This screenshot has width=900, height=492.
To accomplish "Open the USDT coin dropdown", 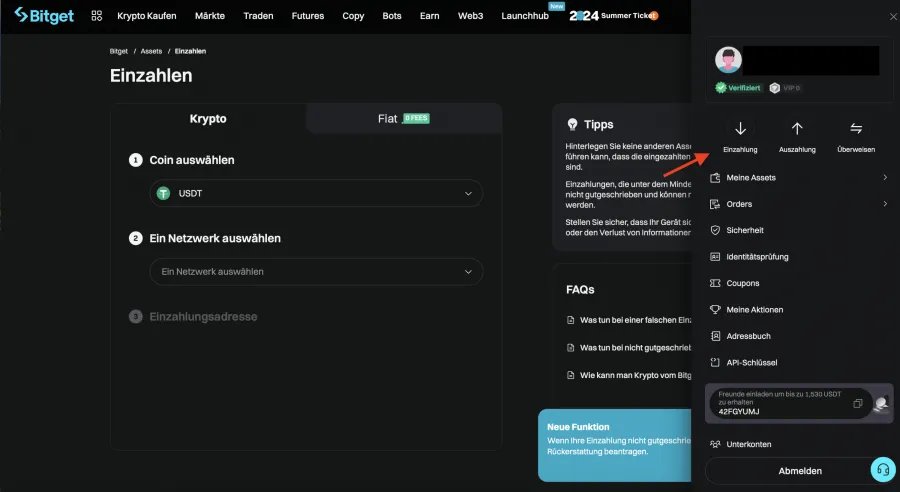I will point(316,193).
